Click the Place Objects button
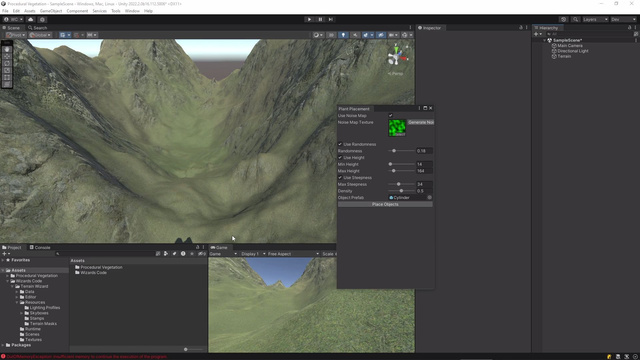The image size is (640, 360). (x=385, y=204)
